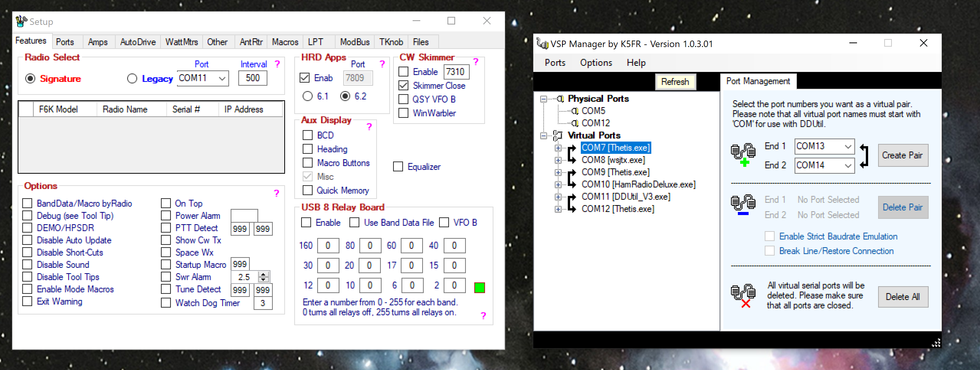This screenshot has width=980, height=370.
Task: Increase the Swr Alarm value with up arrow
Action: coord(264,274)
